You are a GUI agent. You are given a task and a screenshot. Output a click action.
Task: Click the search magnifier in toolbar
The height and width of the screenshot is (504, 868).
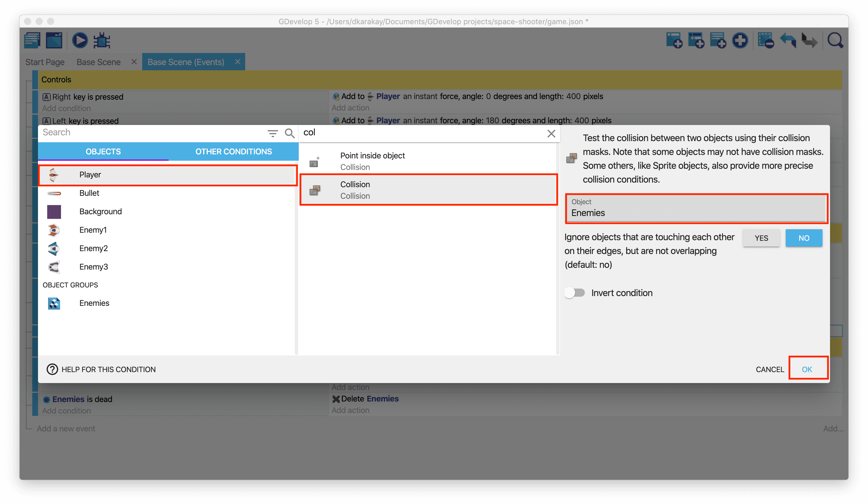click(x=835, y=41)
